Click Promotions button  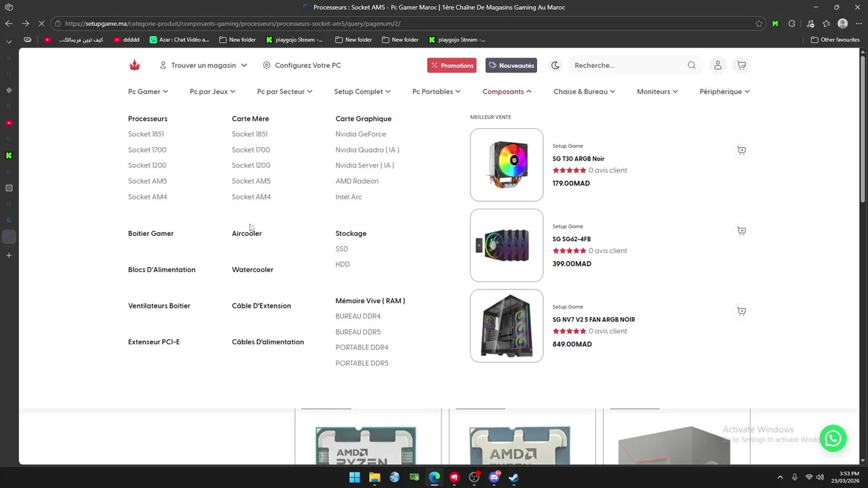(x=452, y=65)
